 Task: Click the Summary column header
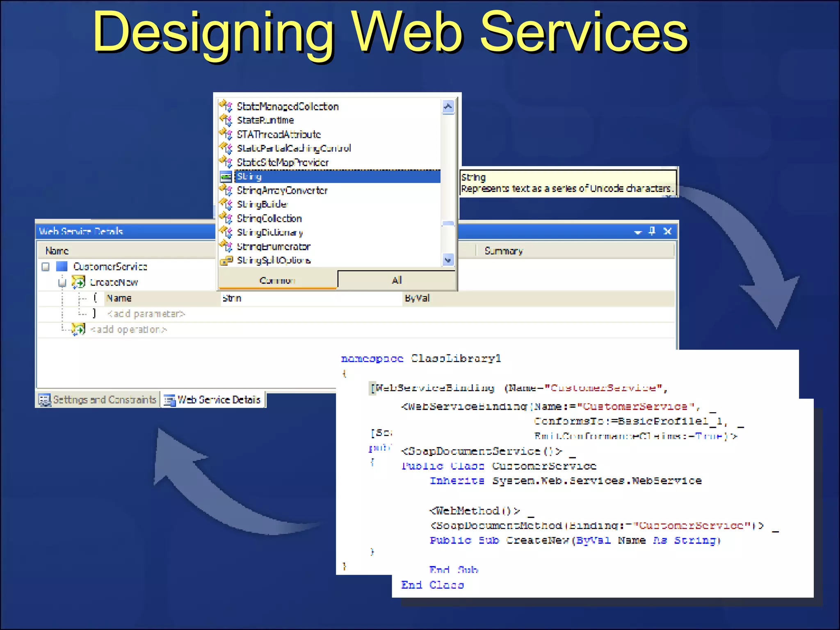pyautogui.click(x=504, y=251)
